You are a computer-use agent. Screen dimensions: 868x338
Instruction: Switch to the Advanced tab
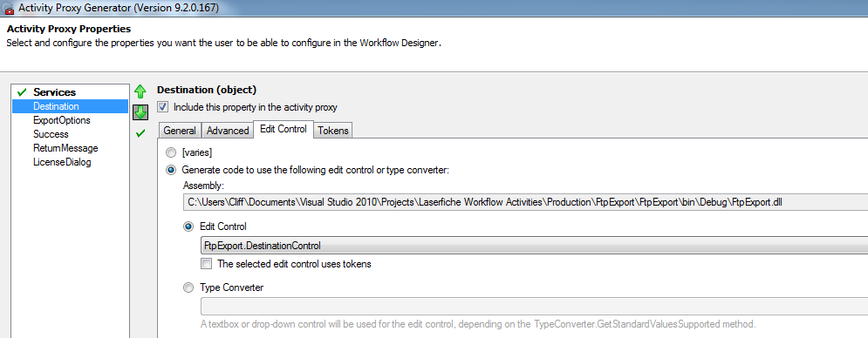coord(228,131)
